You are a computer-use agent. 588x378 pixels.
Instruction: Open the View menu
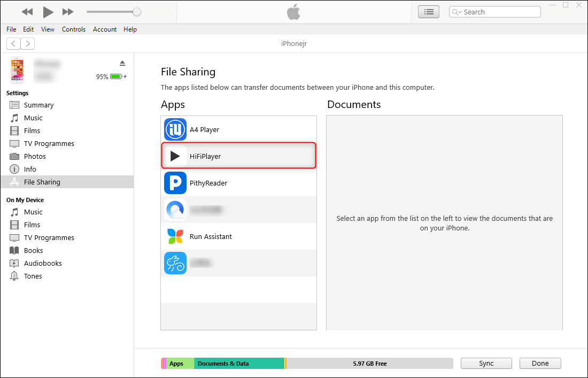[48, 29]
